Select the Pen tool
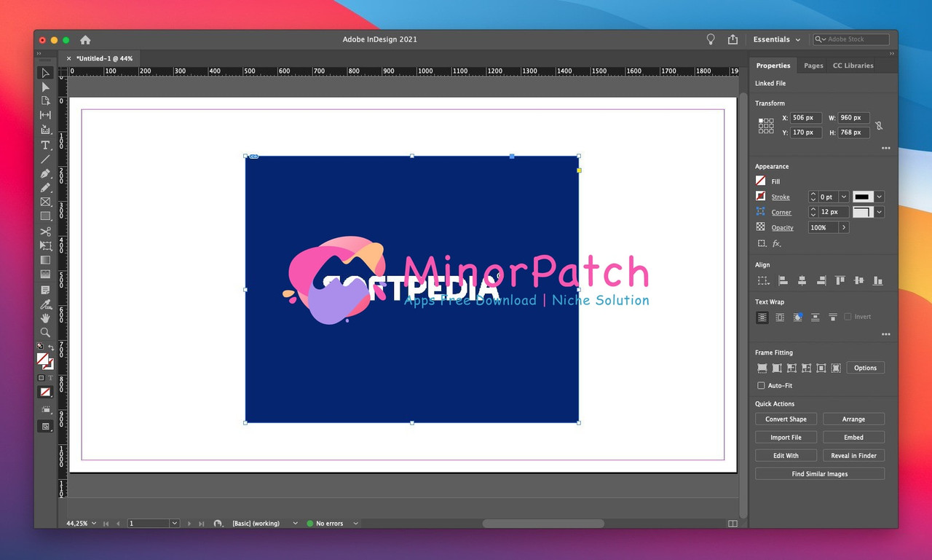This screenshot has width=932, height=560. 45,173
